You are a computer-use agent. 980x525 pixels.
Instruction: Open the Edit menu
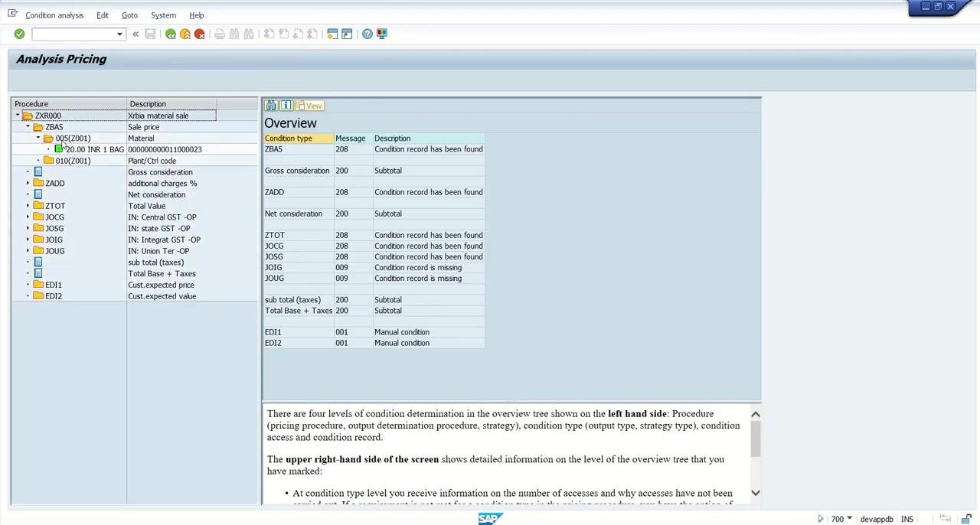(103, 15)
